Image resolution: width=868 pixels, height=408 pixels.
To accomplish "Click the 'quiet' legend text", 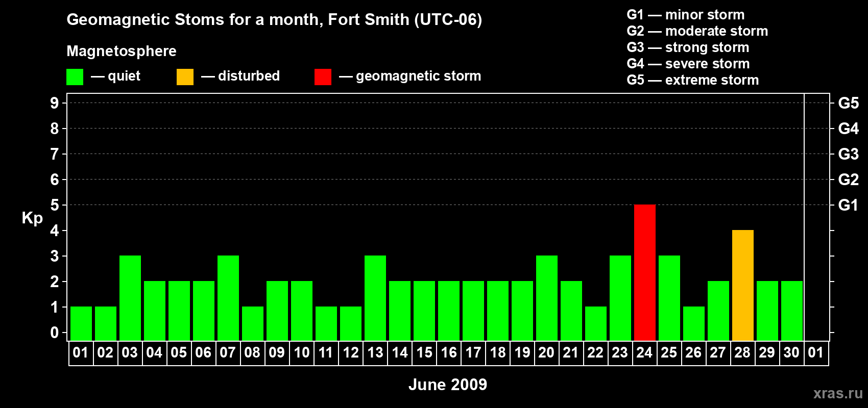I will point(124,76).
